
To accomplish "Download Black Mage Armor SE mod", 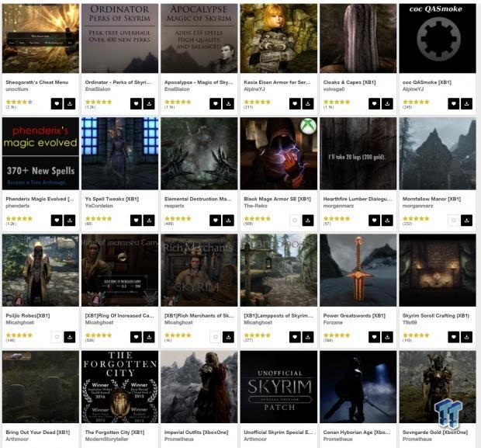I will coord(308,221).
